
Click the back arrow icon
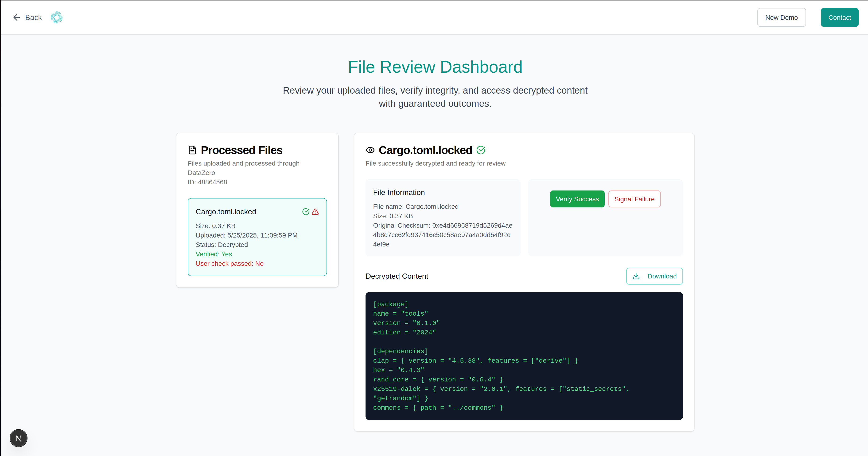[16, 17]
